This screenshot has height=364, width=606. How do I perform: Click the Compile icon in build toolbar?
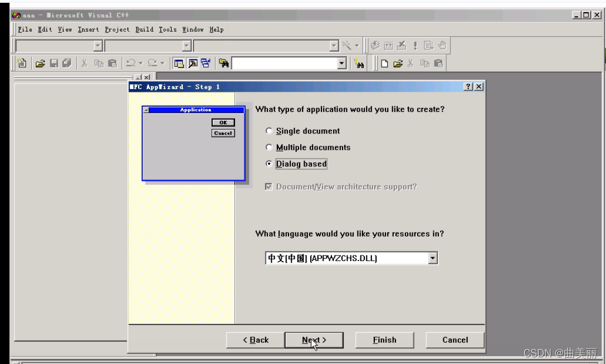click(x=375, y=46)
